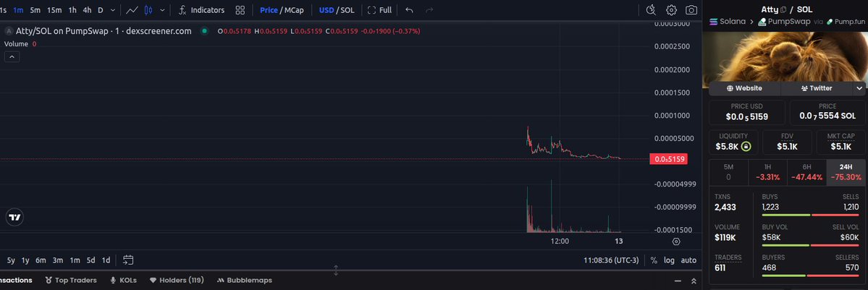Image resolution: width=868 pixels, height=290 pixels.
Task: Click the Solana chain link
Action: pos(728,22)
